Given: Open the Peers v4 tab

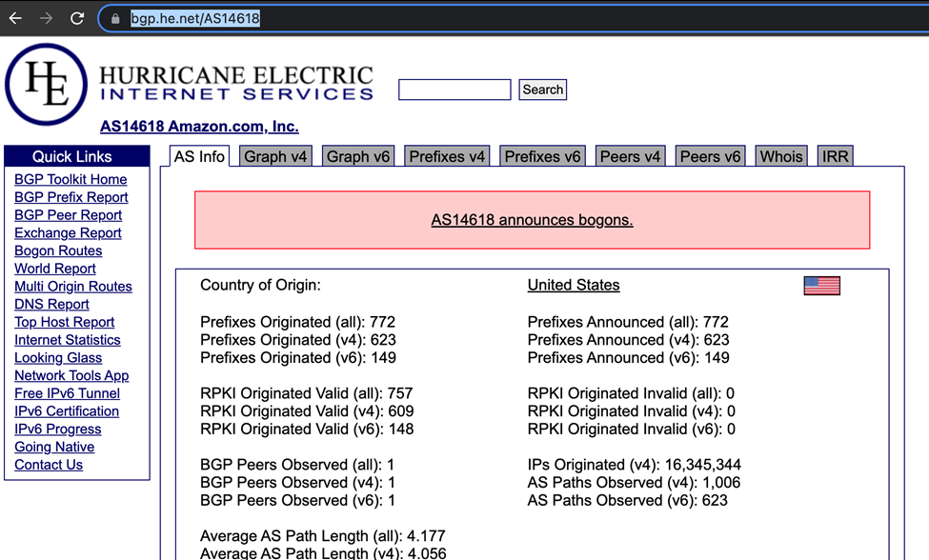Looking at the screenshot, I should pyautogui.click(x=630, y=156).
